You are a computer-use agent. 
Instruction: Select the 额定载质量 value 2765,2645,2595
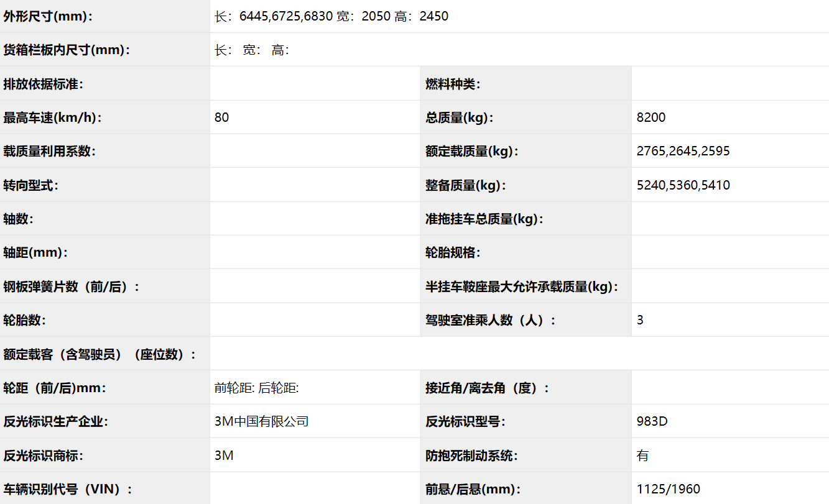683,151
